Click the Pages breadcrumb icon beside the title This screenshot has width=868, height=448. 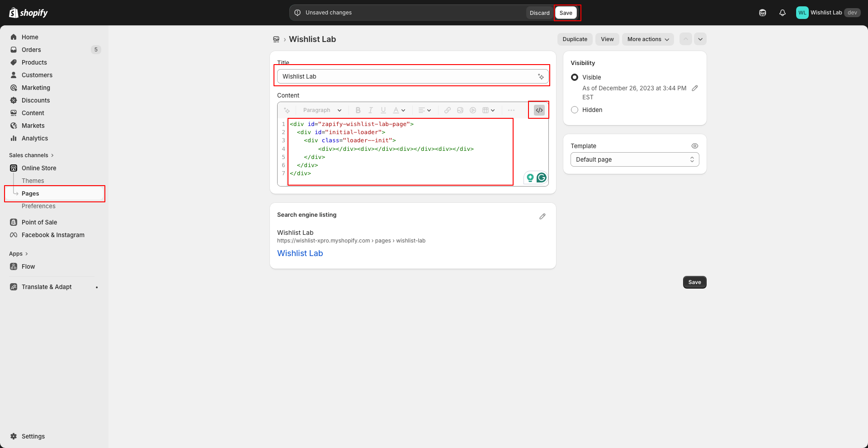tap(276, 39)
